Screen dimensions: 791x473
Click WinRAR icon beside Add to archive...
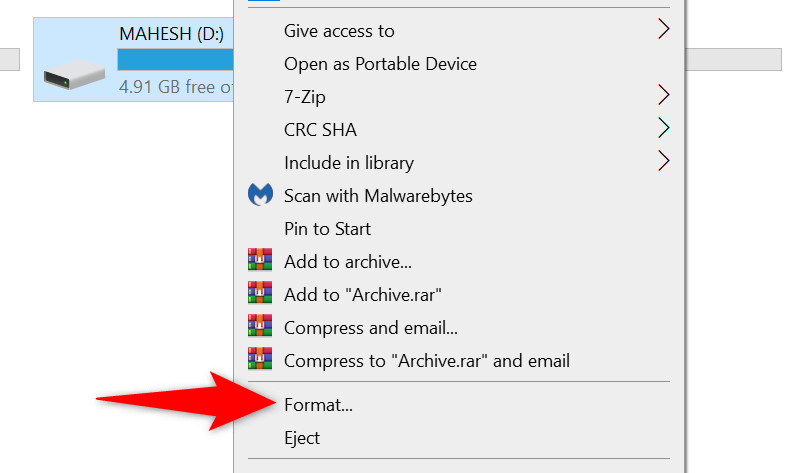click(x=260, y=261)
